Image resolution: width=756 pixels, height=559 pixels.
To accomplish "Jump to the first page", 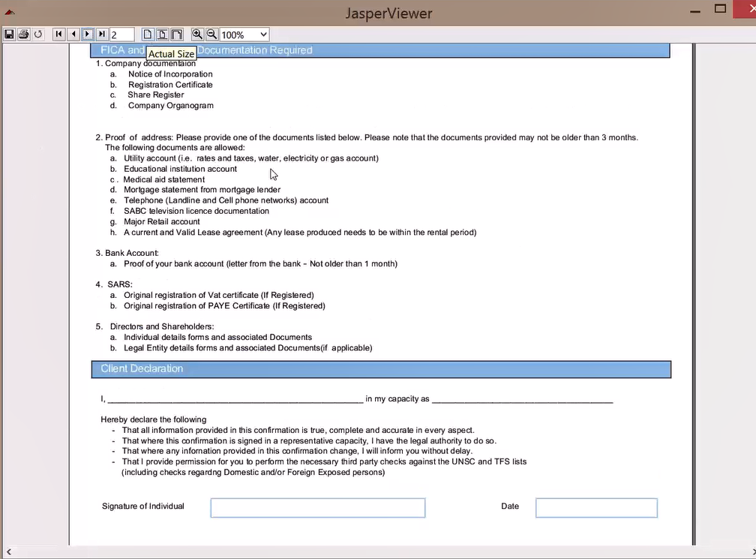I will coord(58,35).
